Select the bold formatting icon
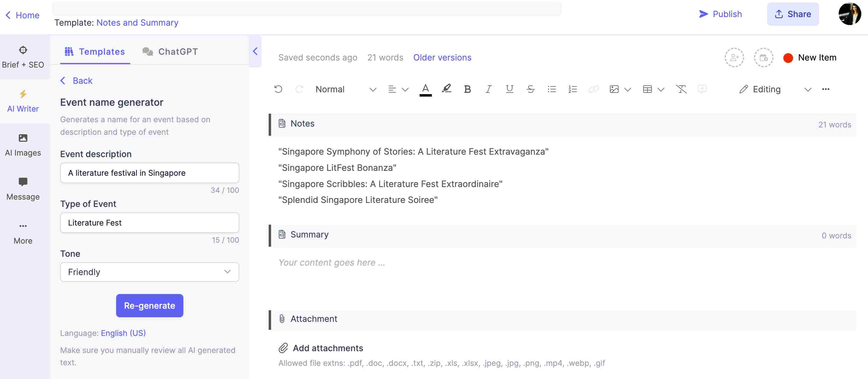The height and width of the screenshot is (379, 868). coord(467,89)
